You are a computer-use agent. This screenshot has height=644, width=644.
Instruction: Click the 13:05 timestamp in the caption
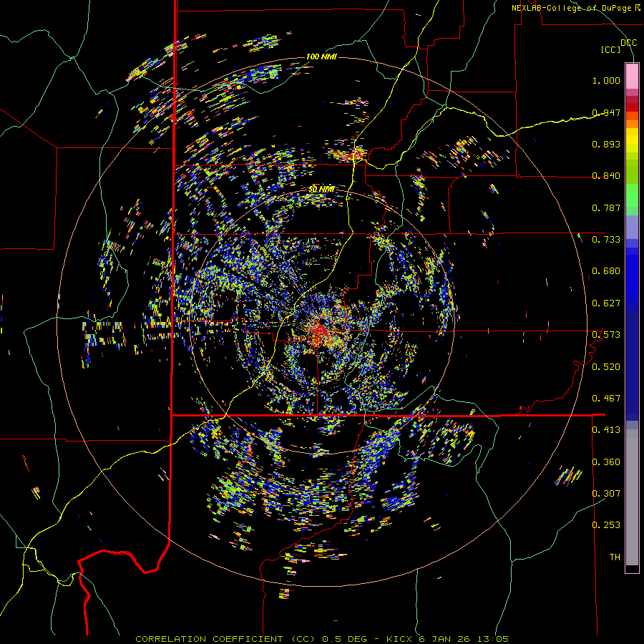493,639
